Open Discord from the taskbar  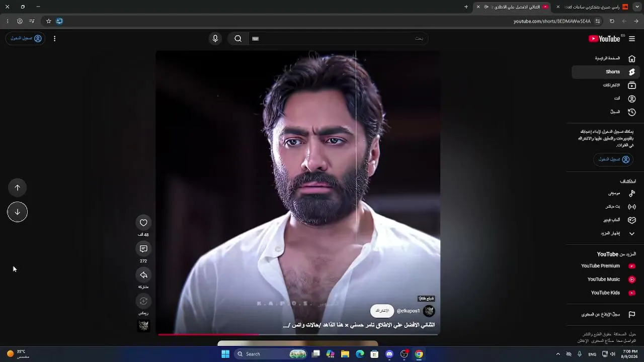click(x=389, y=354)
